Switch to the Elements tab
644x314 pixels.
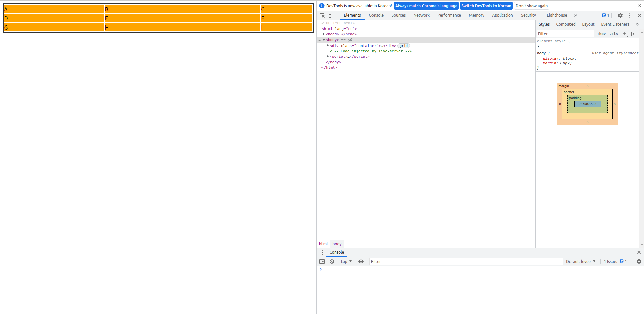pos(352,15)
